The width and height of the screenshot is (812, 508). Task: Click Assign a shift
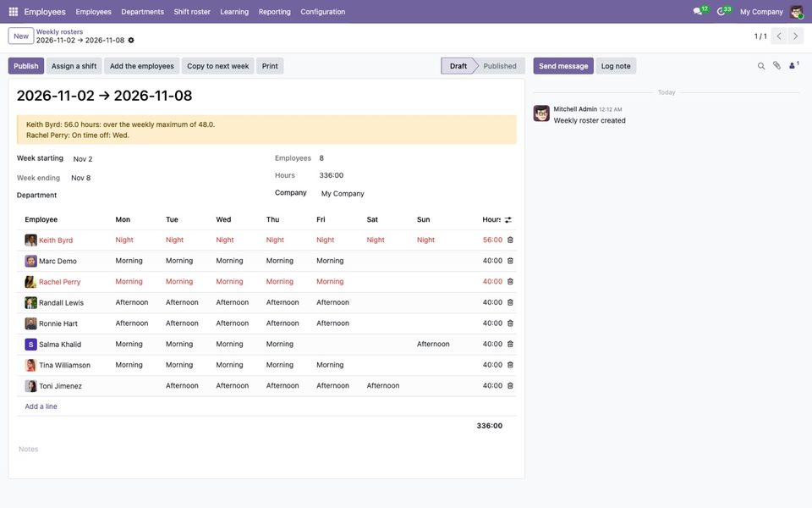(74, 66)
